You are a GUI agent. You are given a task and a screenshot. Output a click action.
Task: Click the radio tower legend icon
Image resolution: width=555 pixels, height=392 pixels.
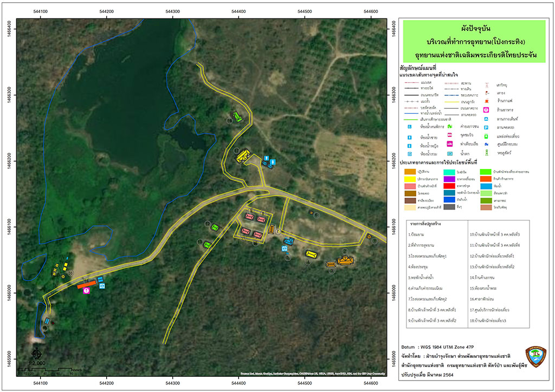click(x=487, y=85)
